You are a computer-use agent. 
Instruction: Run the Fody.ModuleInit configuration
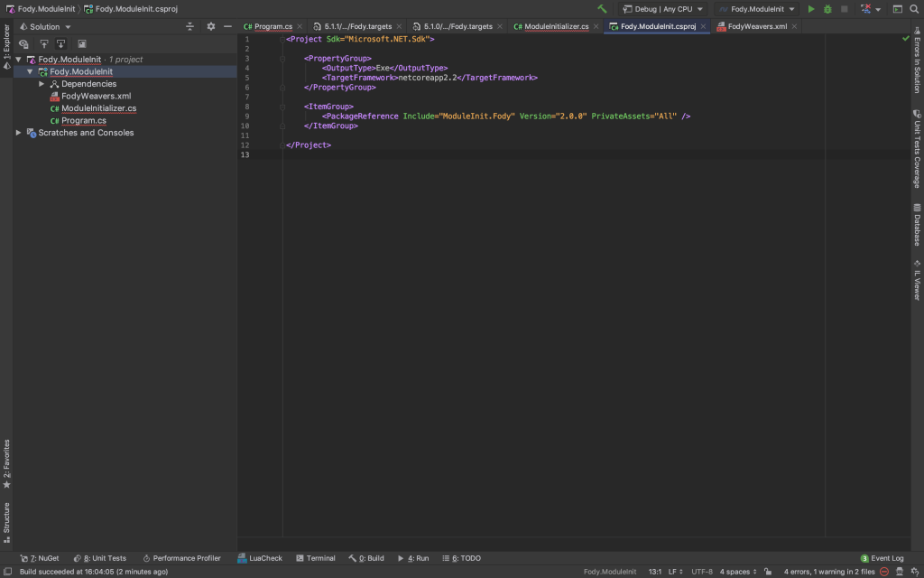tap(811, 9)
